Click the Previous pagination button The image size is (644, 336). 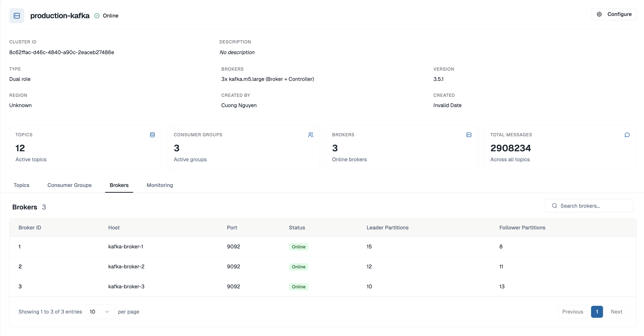point(573,312)
